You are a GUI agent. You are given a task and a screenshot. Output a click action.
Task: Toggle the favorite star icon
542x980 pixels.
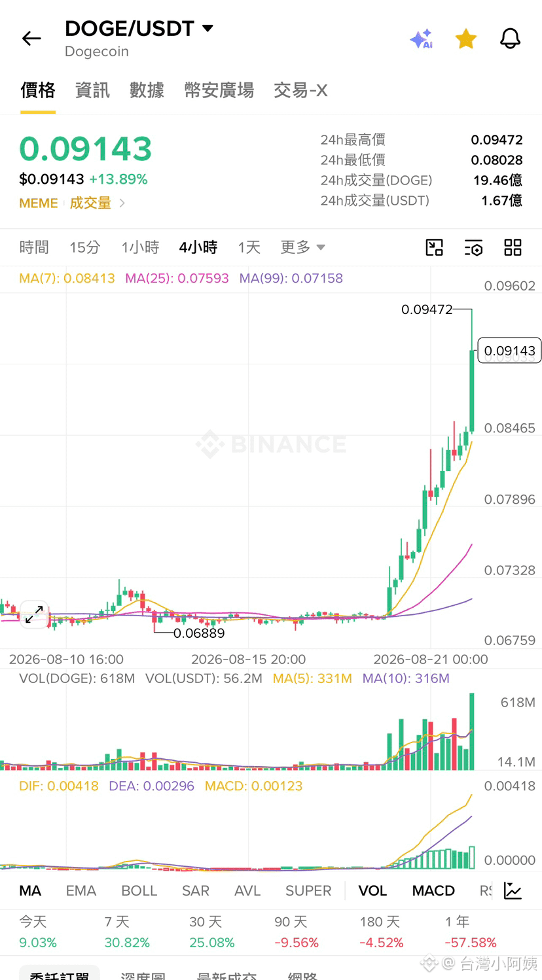point(465,39)
